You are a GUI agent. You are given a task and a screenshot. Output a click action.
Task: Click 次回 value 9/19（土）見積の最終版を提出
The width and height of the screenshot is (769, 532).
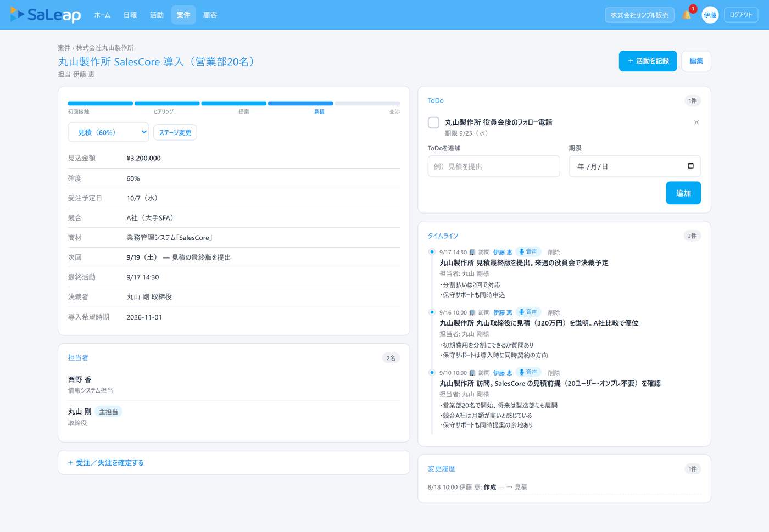(179, 257)
